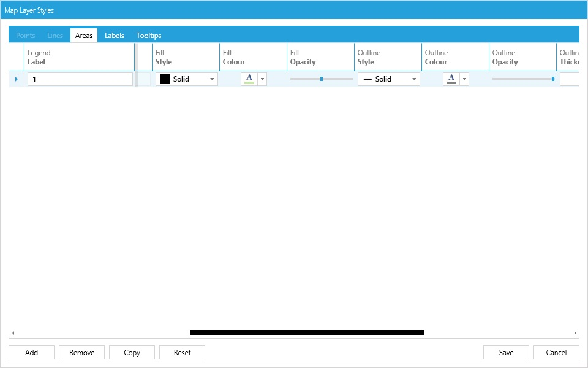Image resolution: width=588 pixels, height=368 pixels.
Task: Add a new map style row
Action: click(31, 352)
